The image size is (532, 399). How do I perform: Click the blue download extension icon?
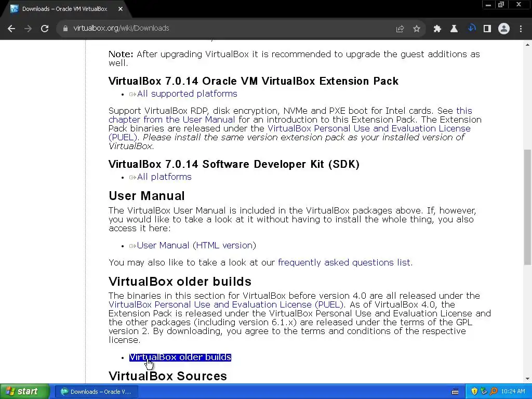click(471, 28)
